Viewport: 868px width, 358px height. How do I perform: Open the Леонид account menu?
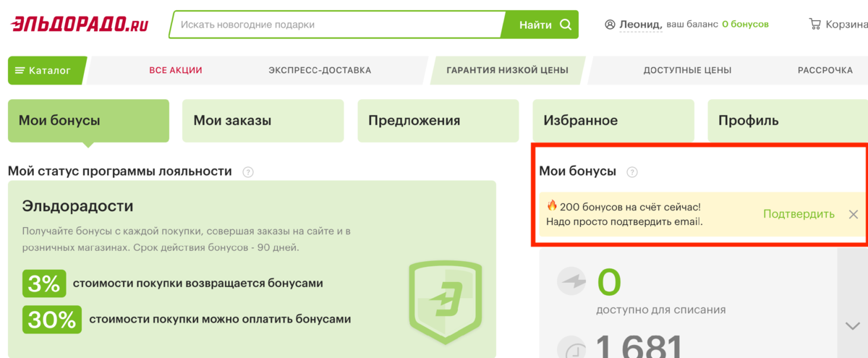641,25
